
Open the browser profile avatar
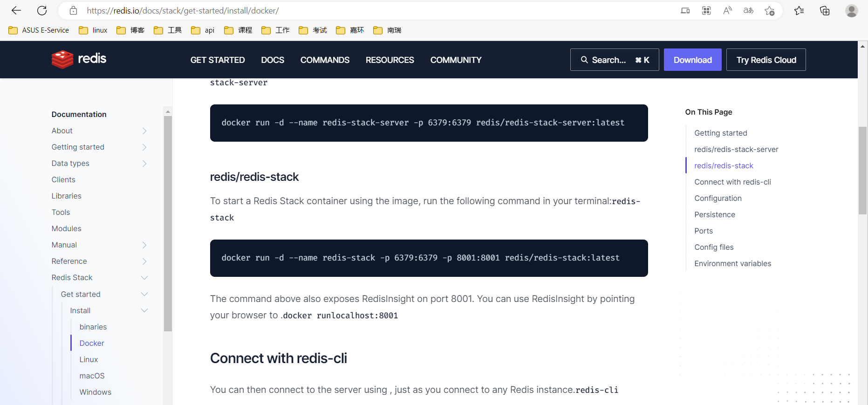(x=852, y=10)
